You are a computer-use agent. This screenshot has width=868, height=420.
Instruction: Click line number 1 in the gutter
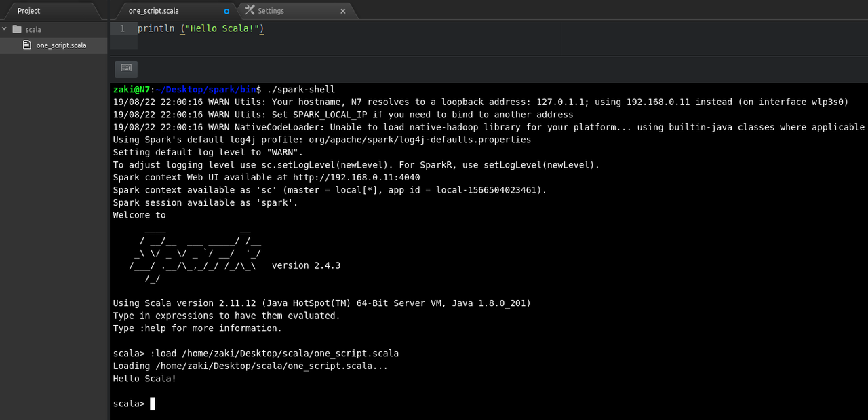point(123,28)
